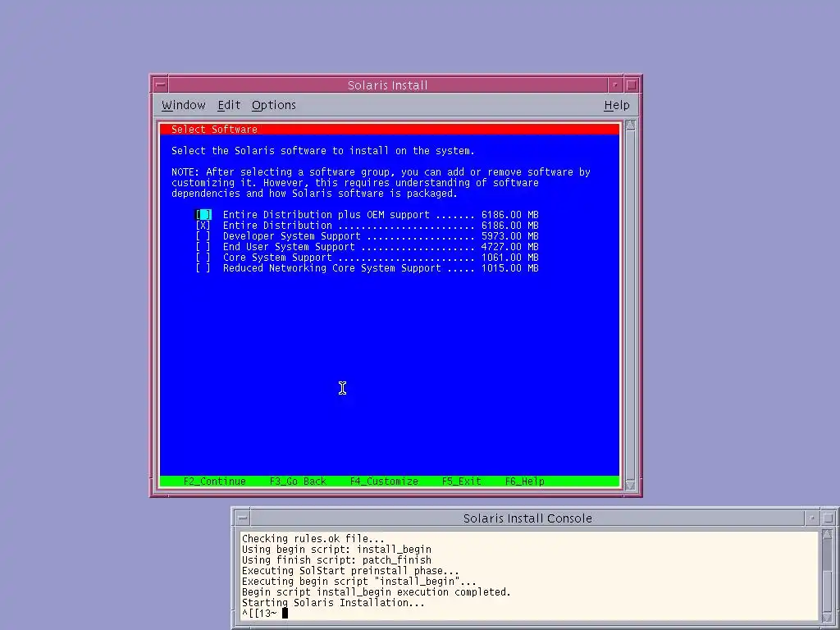Maximize the Solaris Install window
Viewport: 840px width, 630px height.
(x=631, y=84)
